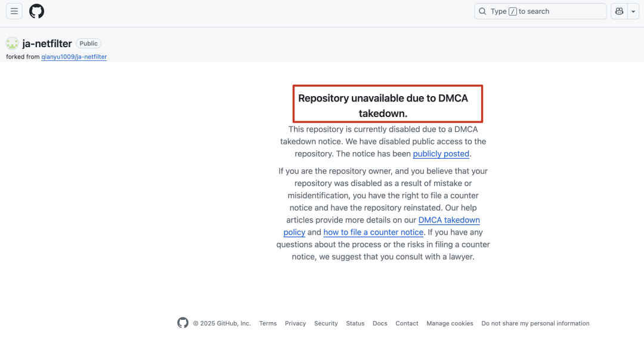The image size is (644, 339).
Task: Expand the Copilot dropdown arrow
Action: coord(633,11)
